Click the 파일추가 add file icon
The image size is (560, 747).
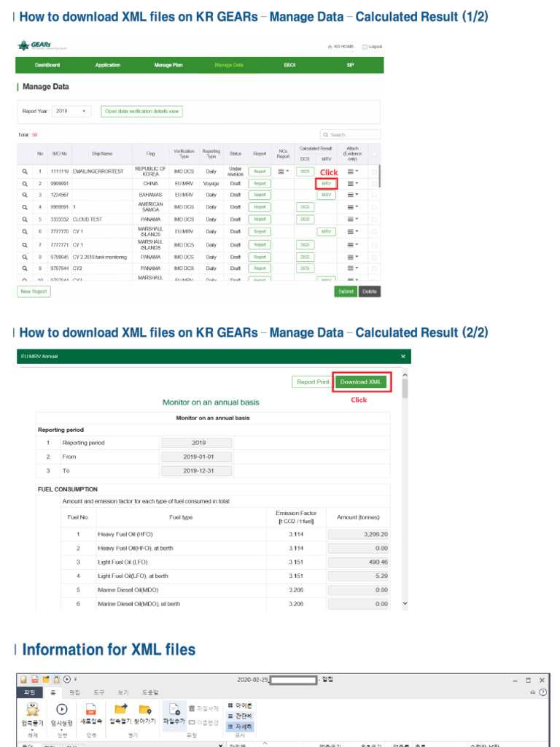coord(174,709)
